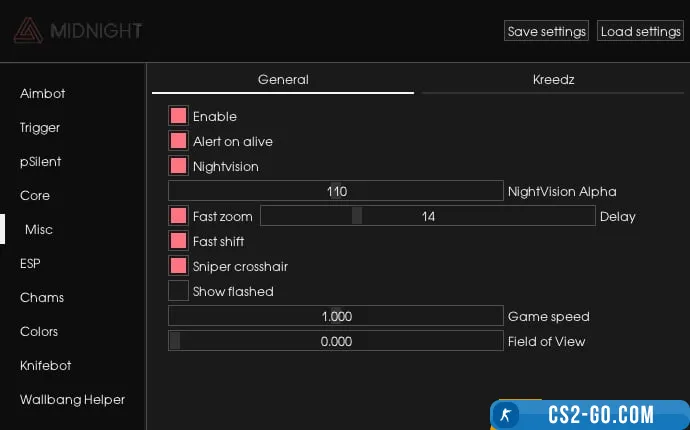Screen dimensions: 690x430
Task: Click the Midnight logo icon
Action: (28, 31)
